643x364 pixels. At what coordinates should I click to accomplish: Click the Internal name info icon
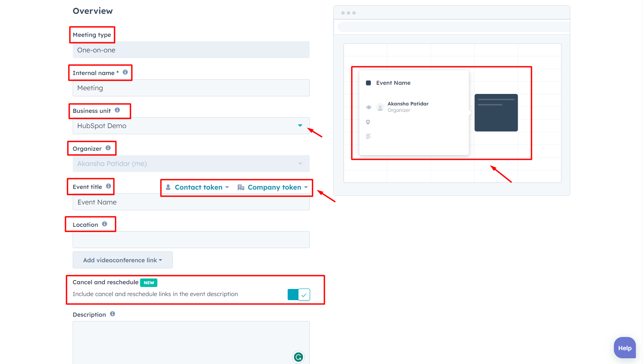pos(125,72)
